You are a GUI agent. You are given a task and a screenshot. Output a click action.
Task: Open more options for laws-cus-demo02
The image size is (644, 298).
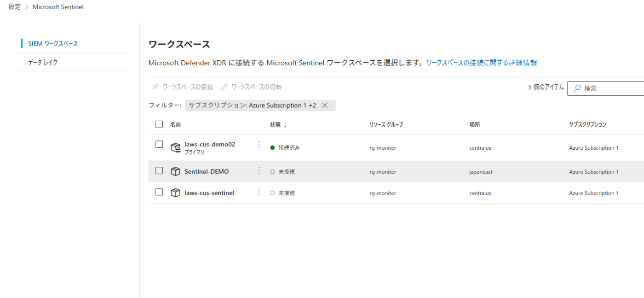pyautogui.click(x=259, y=145)
